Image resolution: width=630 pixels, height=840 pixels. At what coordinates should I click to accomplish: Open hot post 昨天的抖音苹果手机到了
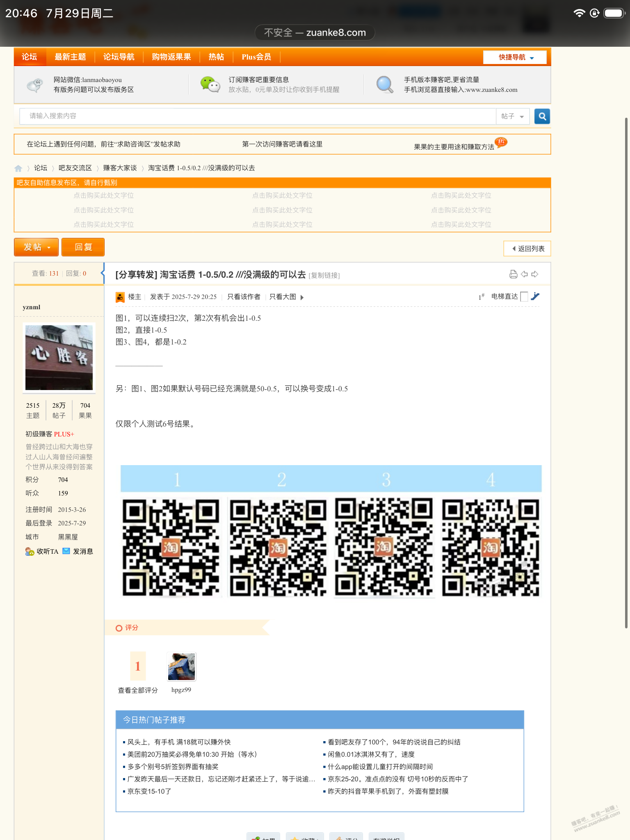(388, 791)
